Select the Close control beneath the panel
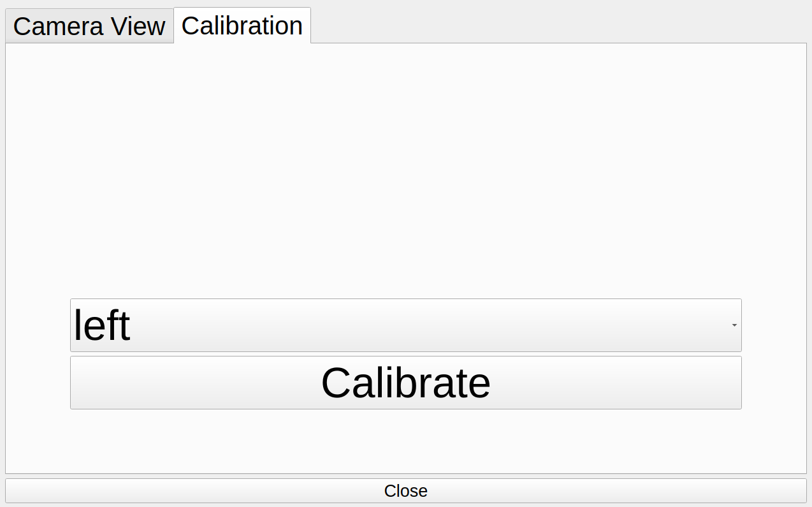 pyautogui.click(x=406, y=491)
